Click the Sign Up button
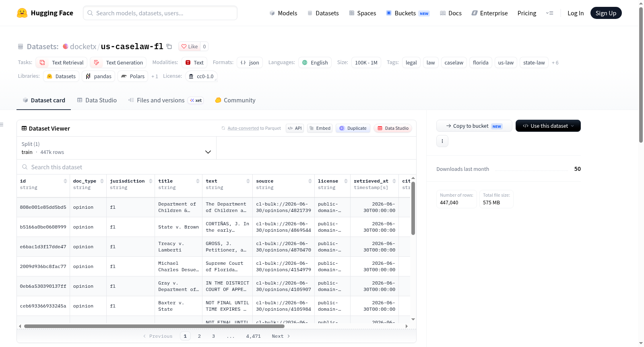This screenshot has height=347, width=644. pyautogui.click(x=606, y=13)
